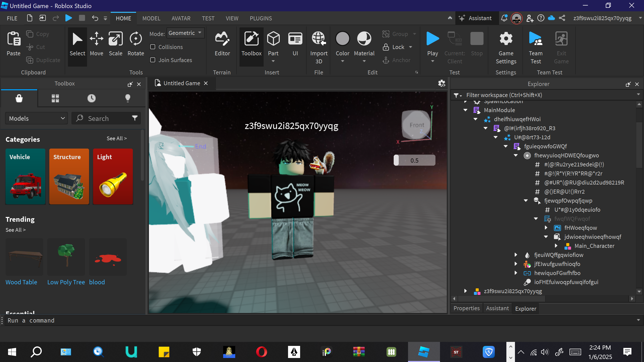Click the 0.5 slider in viewport
This screenshot has width=644, height=362.
414,160
